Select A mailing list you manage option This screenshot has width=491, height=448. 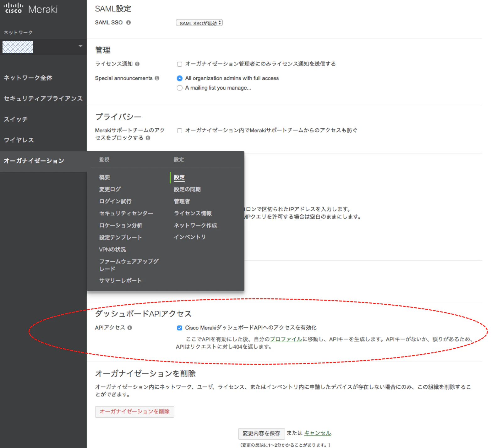[x=180, y=88]
